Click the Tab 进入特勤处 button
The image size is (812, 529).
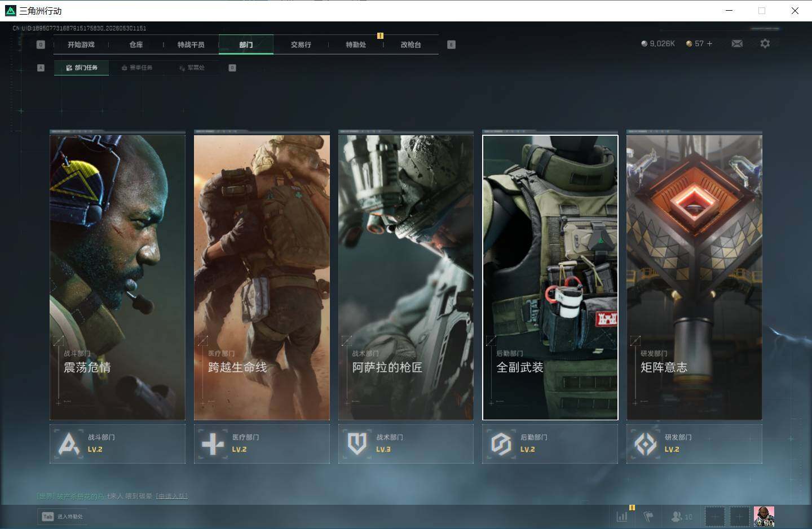[63, 517]
